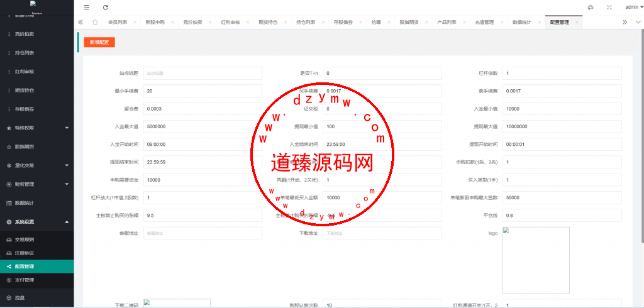
Task: Click the refresh icon in the top bar
Action: (x=106, y=7)
